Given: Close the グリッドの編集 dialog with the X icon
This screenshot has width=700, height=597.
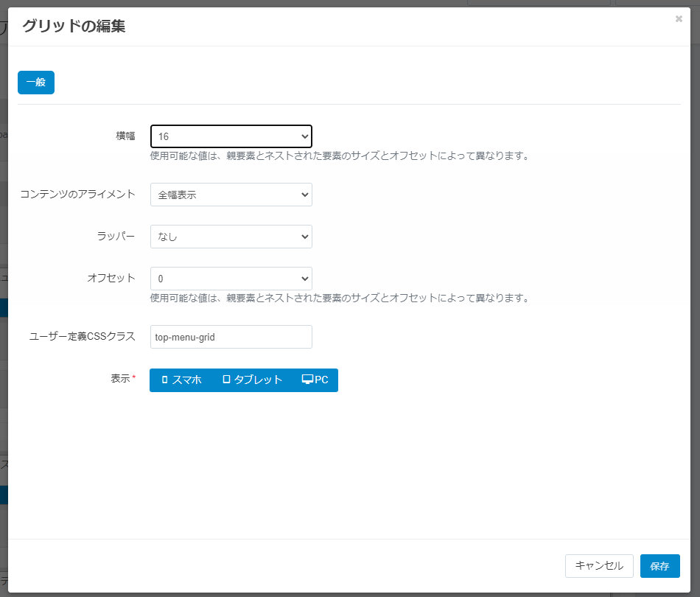Looking at the screenshot, I should coord(679,18).
